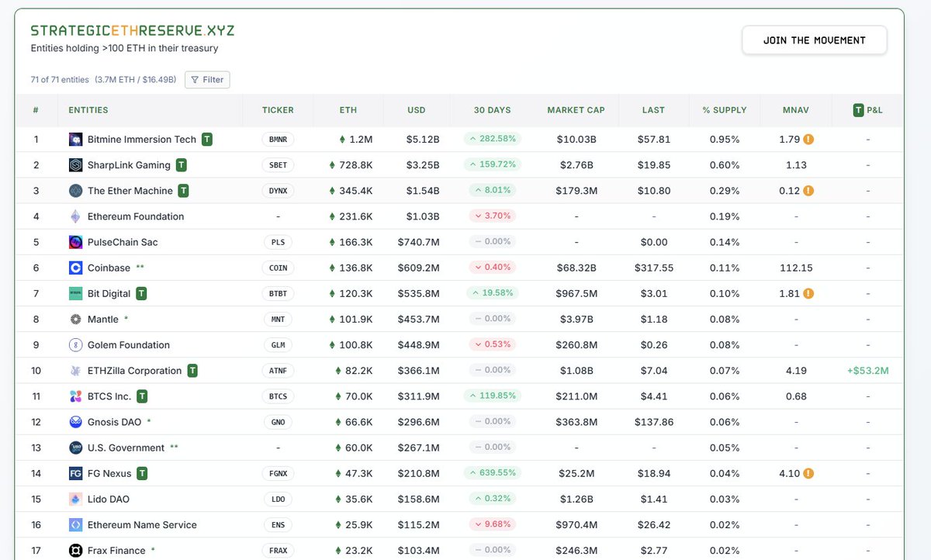Click the MNAV warning icon for FG Nexus
Image resolution: width=931 pixels, height=560 pixels.
tap(808, 473)
